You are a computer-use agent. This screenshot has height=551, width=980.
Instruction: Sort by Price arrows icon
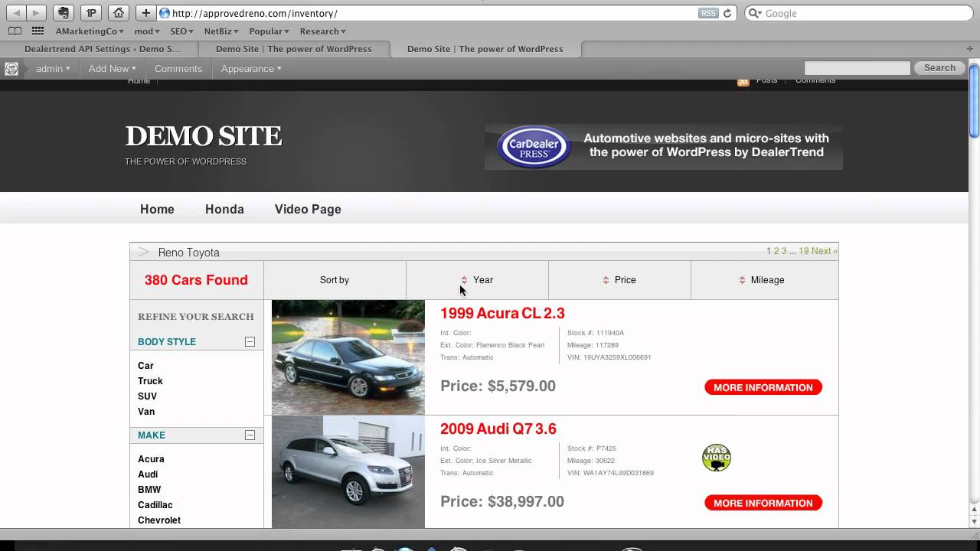click(606, 280)
